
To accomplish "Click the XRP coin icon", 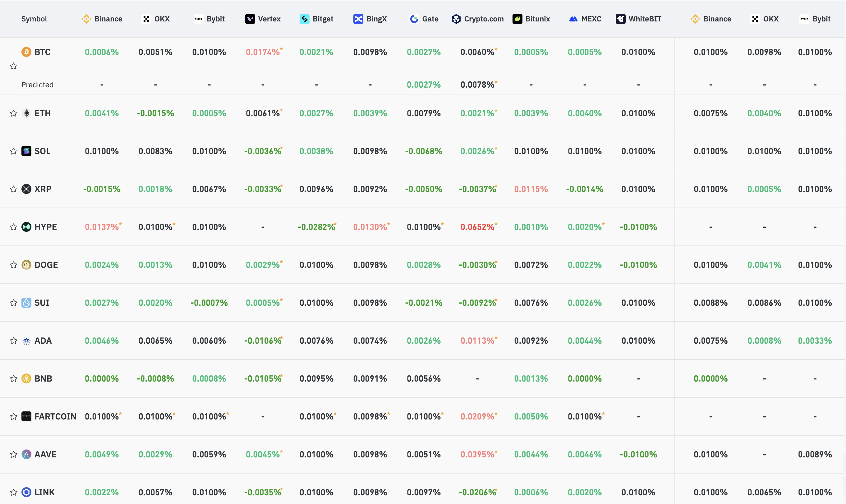I will (x=26, y=189).
